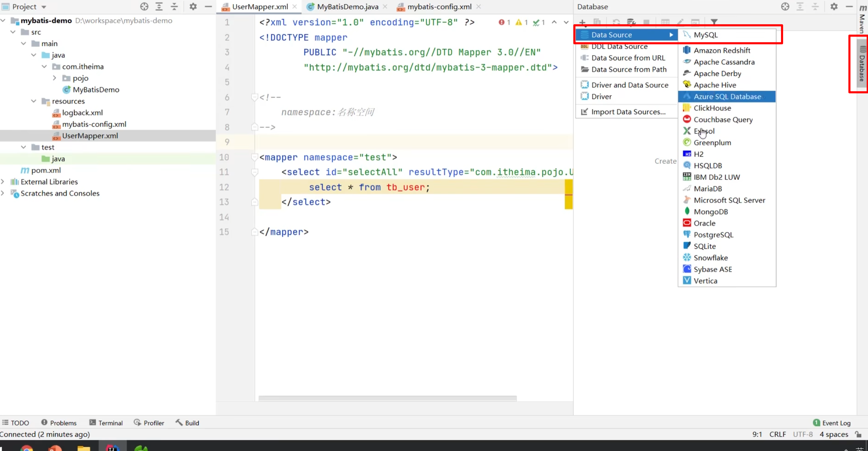This screenshot has height=451, width=868.
Task: Choose Data Source from URL
Action: 626,58
